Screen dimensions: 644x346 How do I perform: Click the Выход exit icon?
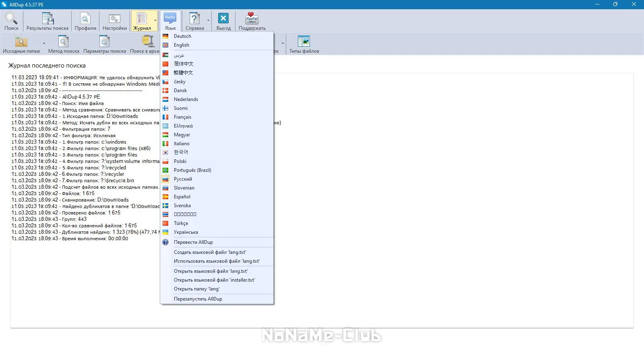[223, 21]
